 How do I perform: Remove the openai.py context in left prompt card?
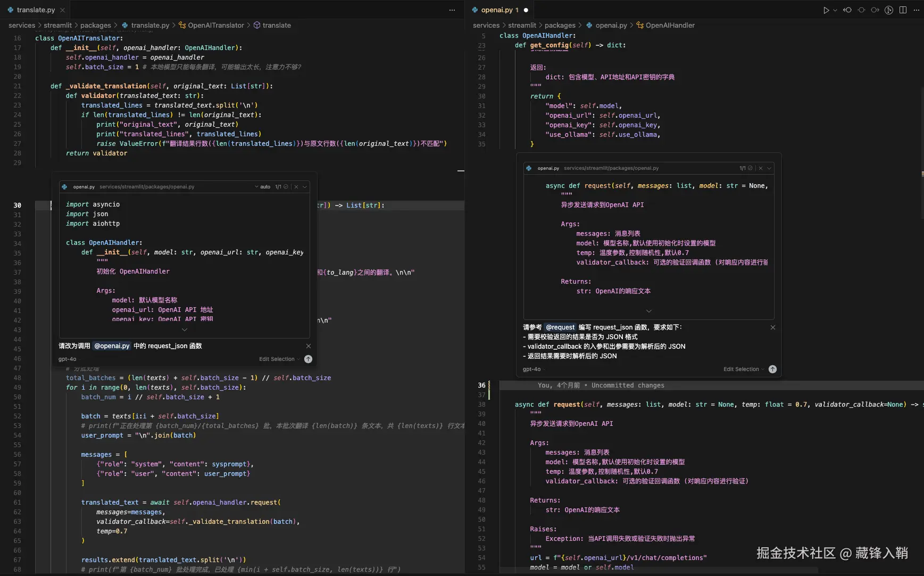pos(296,187)
